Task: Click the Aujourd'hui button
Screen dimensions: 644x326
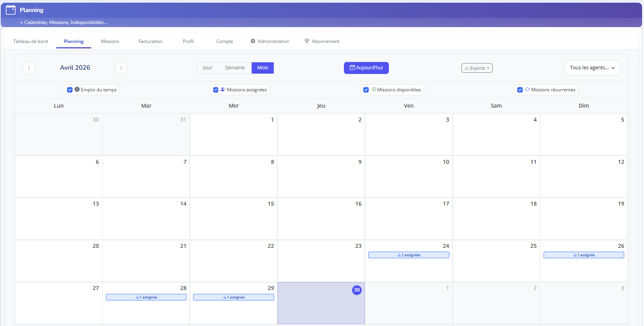Action: [366, 68]
